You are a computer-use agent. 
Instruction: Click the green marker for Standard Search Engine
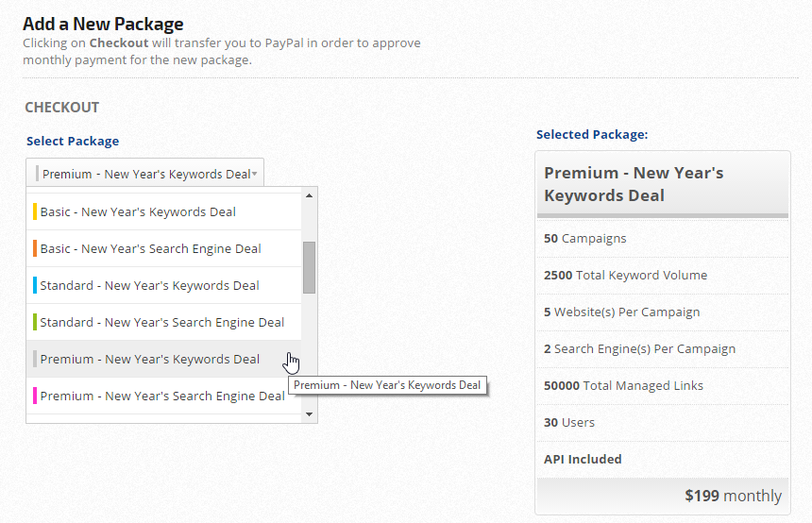pos(35,323)
